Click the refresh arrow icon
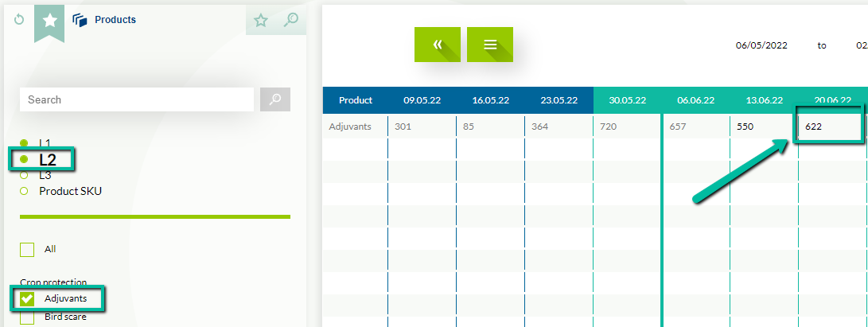Image resolution: width=868 pixels, height=327 pixels. pyautogui.click(x=19, y=20)
